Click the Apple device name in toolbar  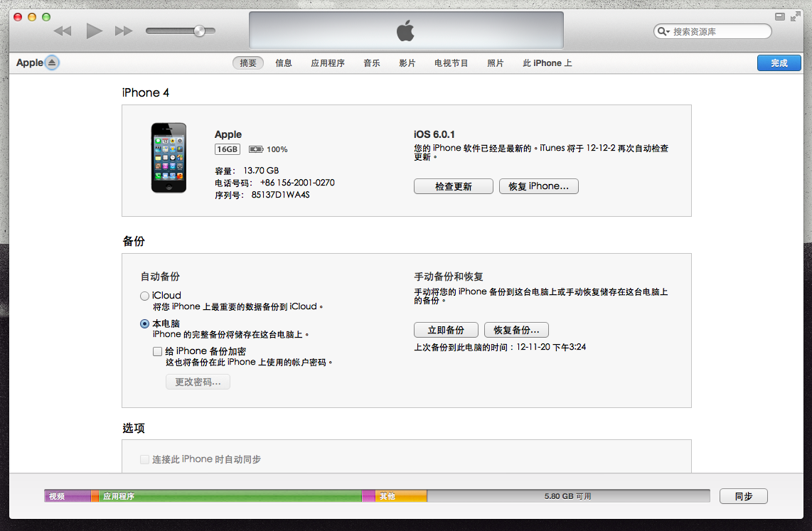click(x=30, y=63)
